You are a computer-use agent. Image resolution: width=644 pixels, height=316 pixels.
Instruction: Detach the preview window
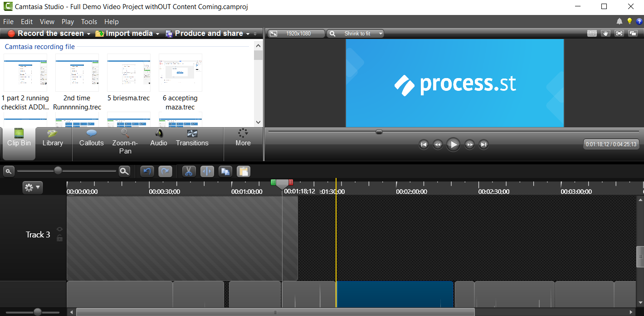[x=633, y=34]
